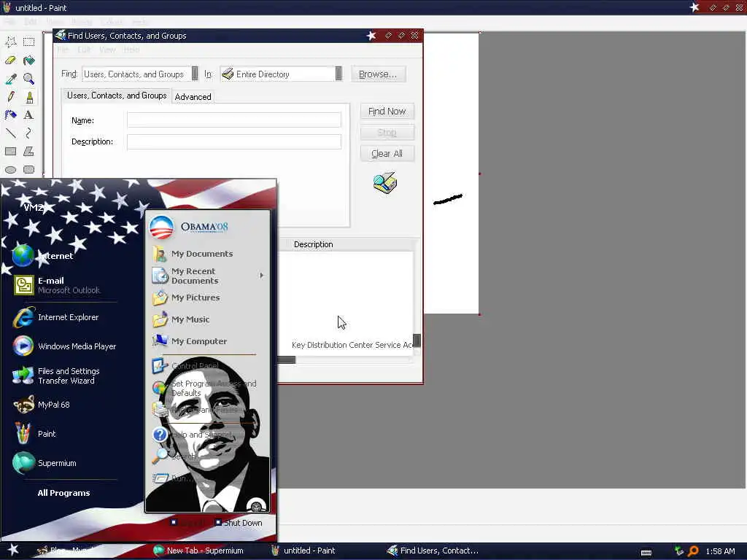Click the taskbar clock showing 1:58 AM
Screen dimensions: 747x560
click(720, 551)
